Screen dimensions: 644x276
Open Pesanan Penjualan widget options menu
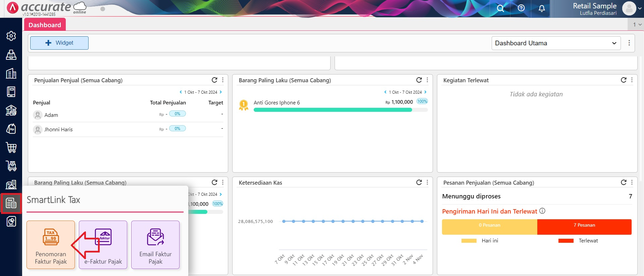[x=632, y=182]
